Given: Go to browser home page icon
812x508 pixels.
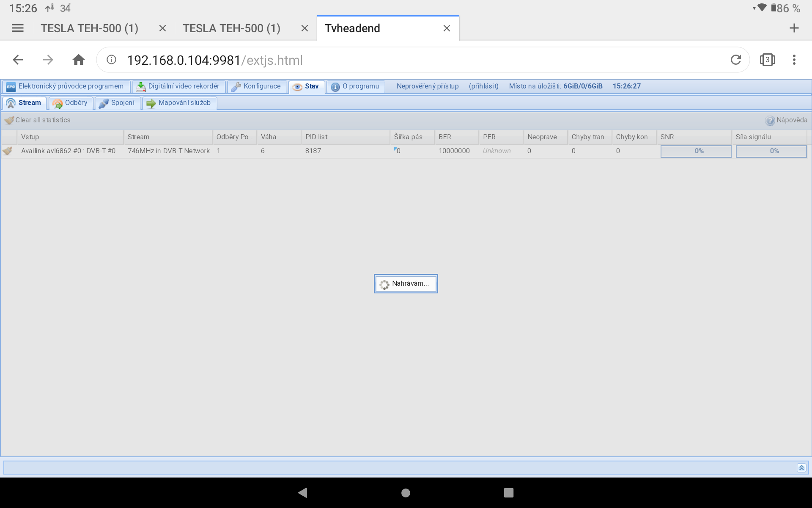Looking at the screenshot, I should pos(79,60).
